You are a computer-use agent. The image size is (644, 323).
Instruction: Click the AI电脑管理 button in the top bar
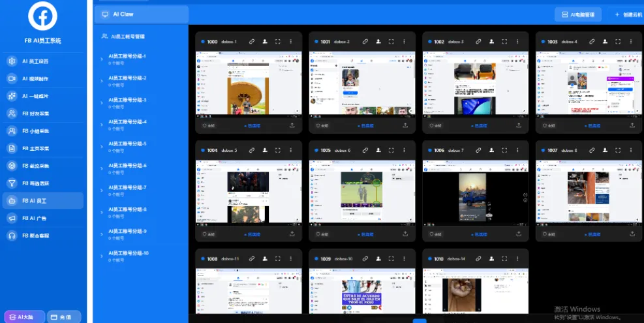tap(578, 14)
